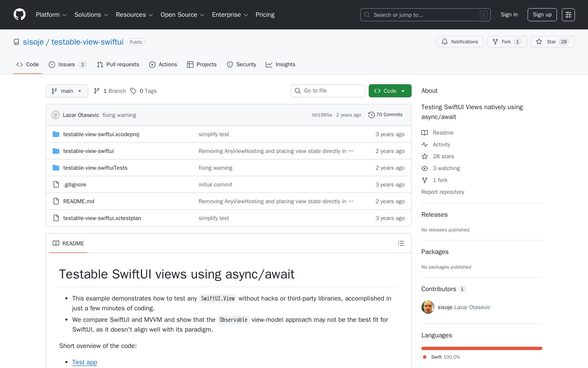Open the Packages section heading
The image size is (588, 368).
435,252
